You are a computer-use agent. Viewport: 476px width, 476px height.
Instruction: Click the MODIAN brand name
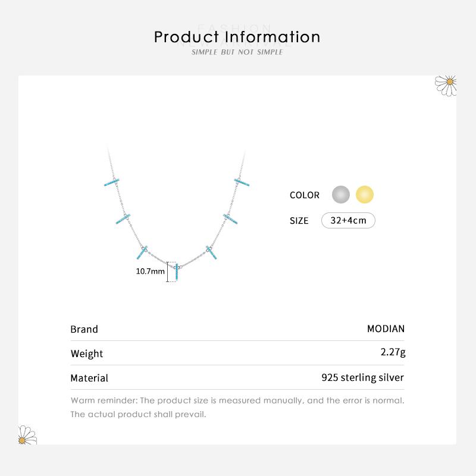point(386,328)
